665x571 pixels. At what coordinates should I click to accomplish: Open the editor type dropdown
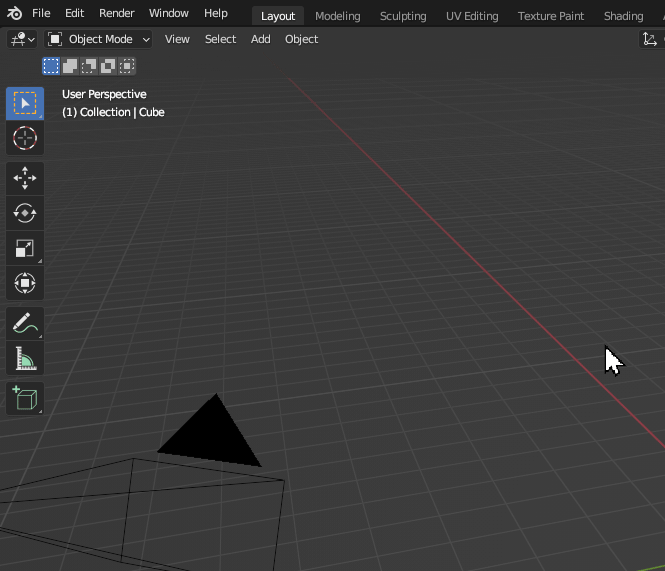22,39
